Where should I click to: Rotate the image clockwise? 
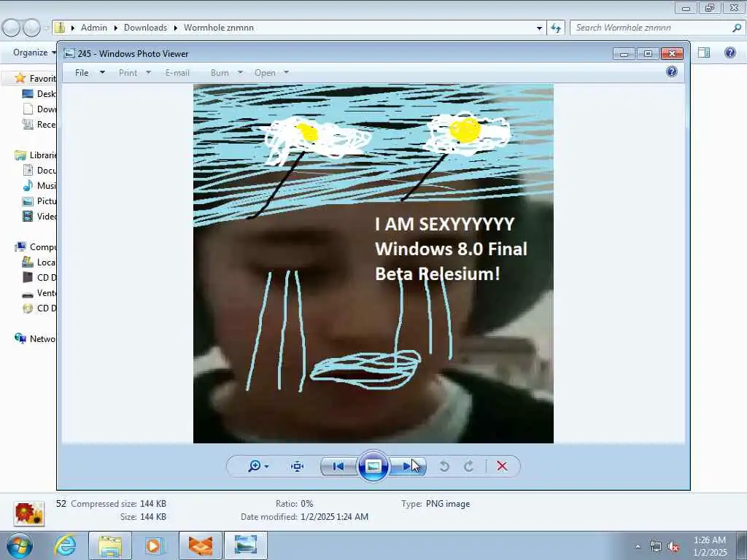pyautogui.click(x=469, y=466)
